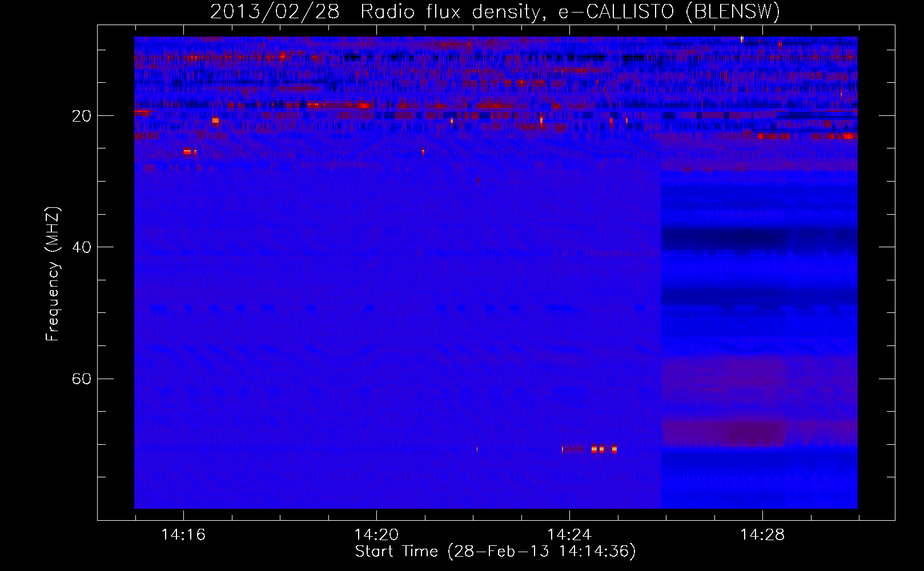Click the 14:28 time tick label
Viewport: 924px width, 571px height.
pos(762,534)
